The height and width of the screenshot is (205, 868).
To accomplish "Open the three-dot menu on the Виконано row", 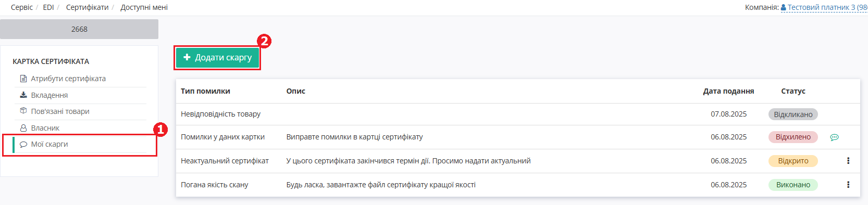I will tap(848, 185).
